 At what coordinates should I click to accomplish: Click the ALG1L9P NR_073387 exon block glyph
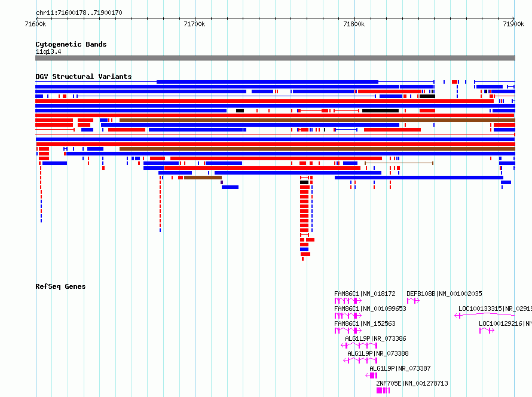pyautogui.click(x=372, y=375)
